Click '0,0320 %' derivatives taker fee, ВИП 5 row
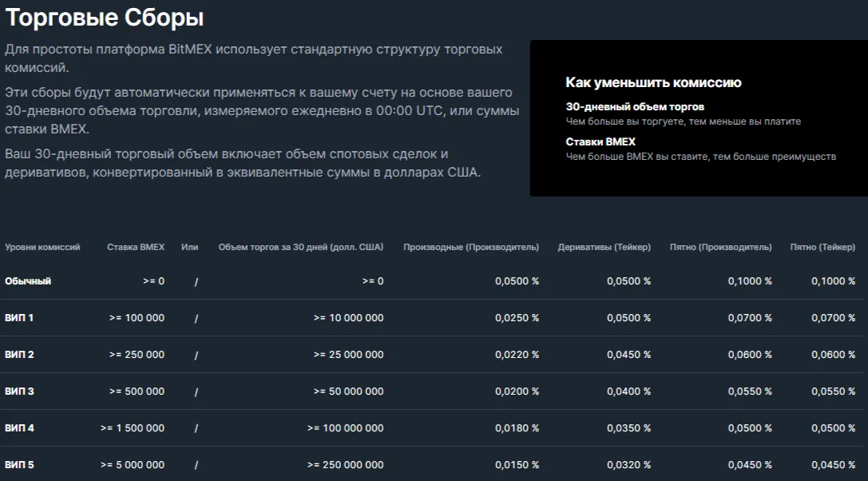The height and width of the screenshot is (481, 868). pos(629,464)
